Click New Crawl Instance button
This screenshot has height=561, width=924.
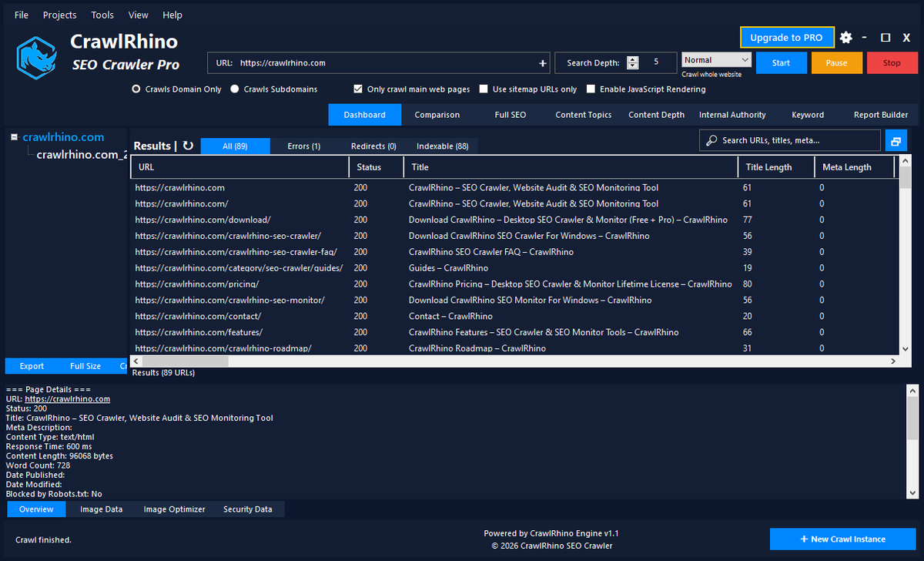tap(842, 539)
